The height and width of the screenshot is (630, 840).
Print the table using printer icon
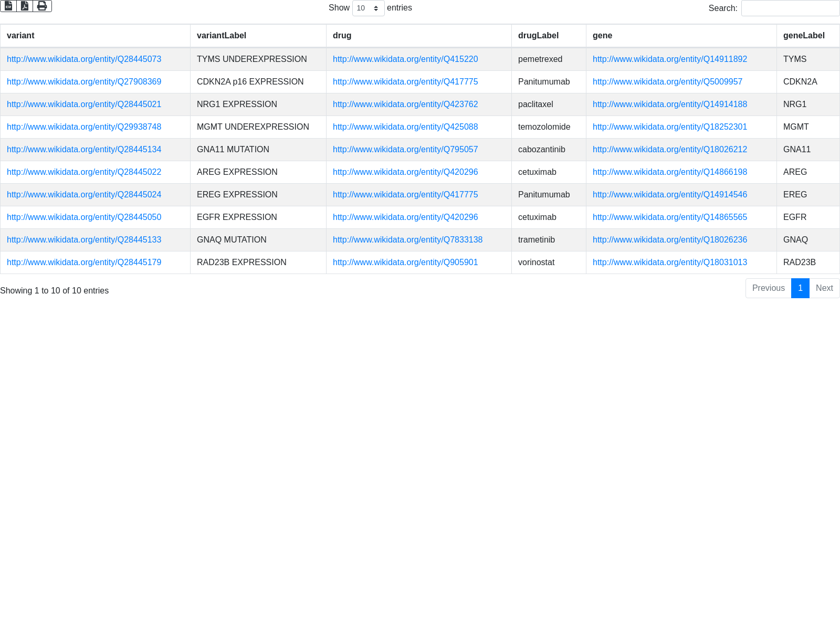click(x=42, y=6)
